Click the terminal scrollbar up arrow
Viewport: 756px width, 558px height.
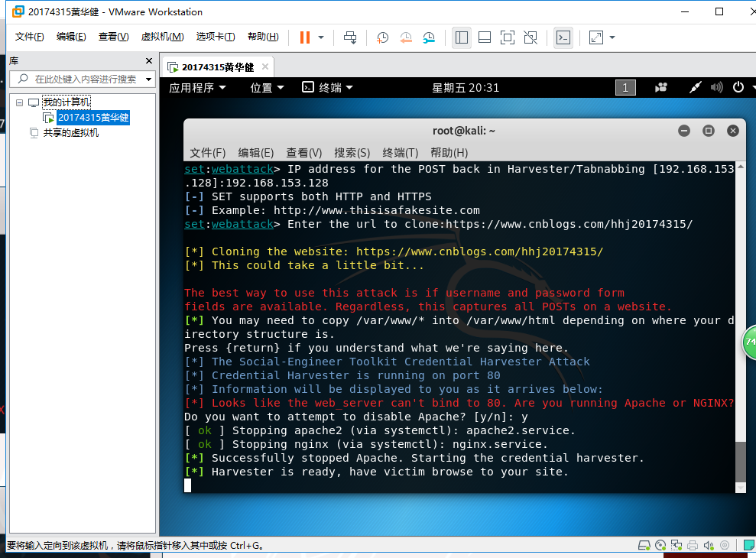740,167
